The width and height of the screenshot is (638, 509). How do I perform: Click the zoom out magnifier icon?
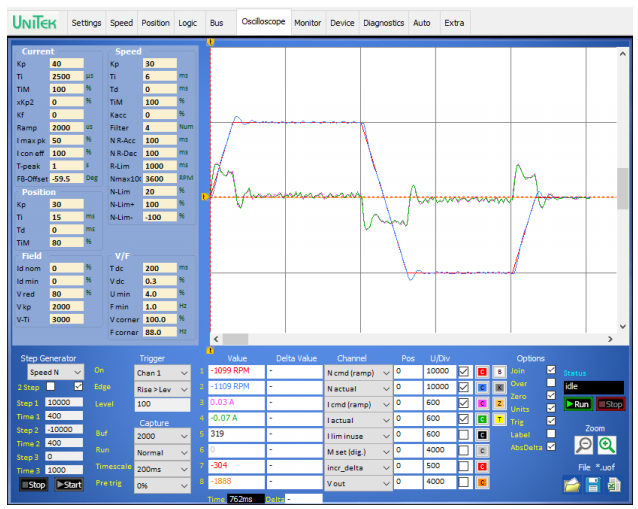pos(582,444)
